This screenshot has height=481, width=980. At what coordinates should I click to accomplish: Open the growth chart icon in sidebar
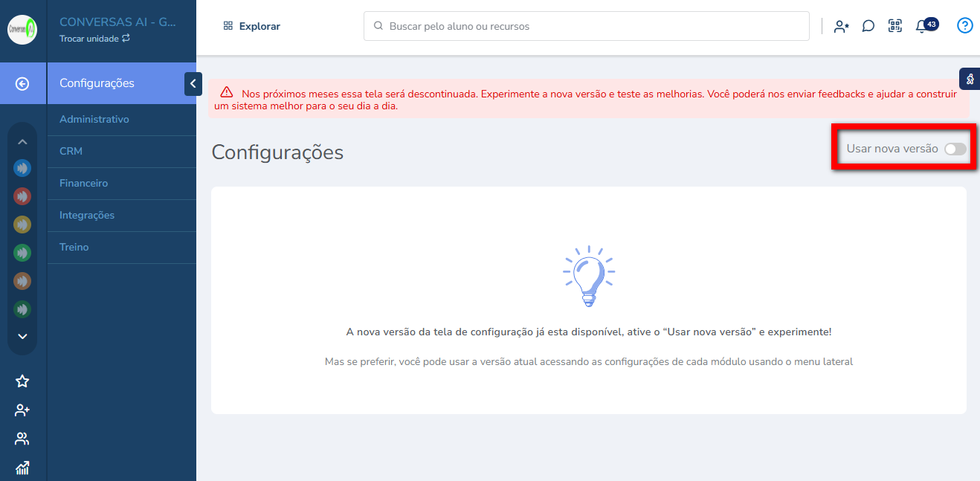22,468
